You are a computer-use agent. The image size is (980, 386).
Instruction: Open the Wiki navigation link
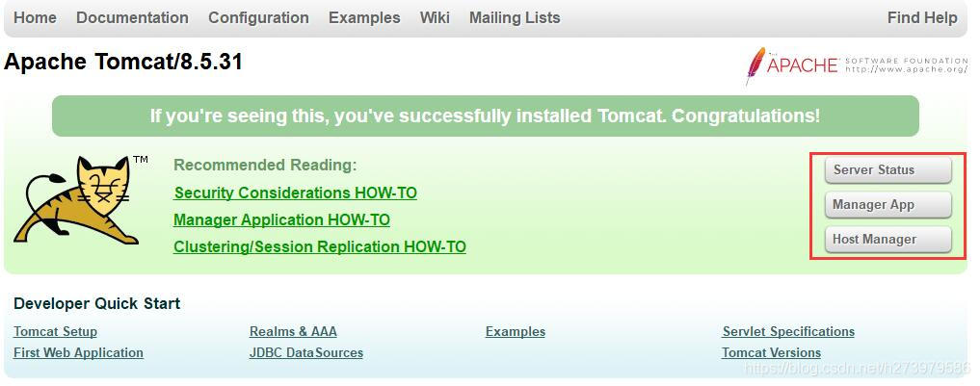(435, 18)
